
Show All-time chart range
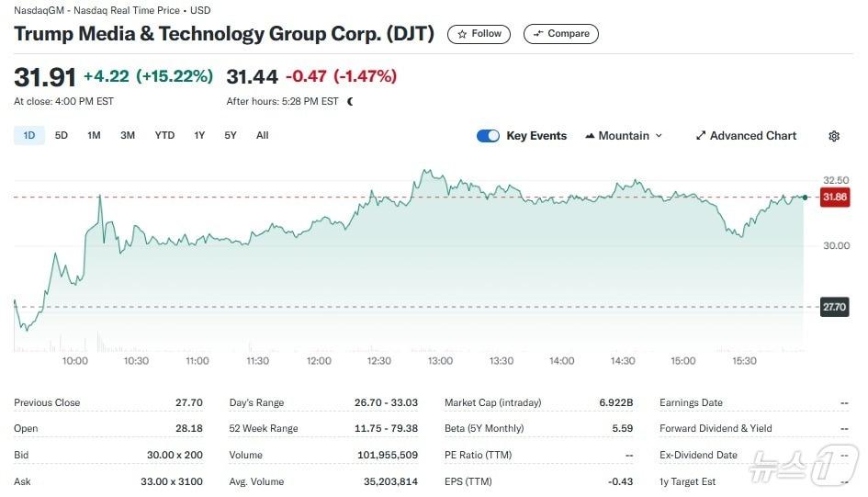tap(263, 135)
